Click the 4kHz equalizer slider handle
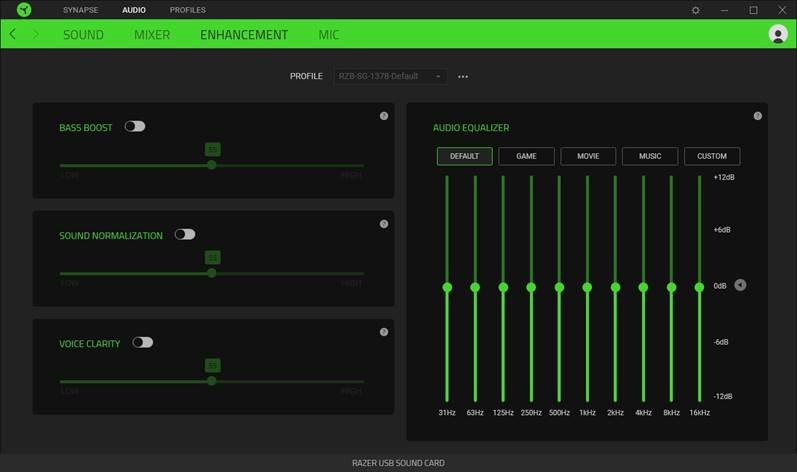This screenshot has height=472, width=797. (x=643, y=288)
